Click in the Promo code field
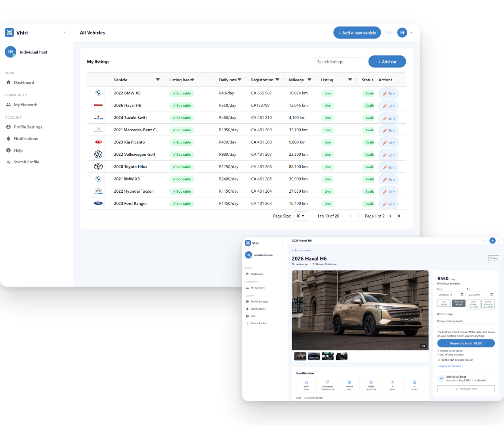Viewport: 504px width, 425px height. (466, 326)
